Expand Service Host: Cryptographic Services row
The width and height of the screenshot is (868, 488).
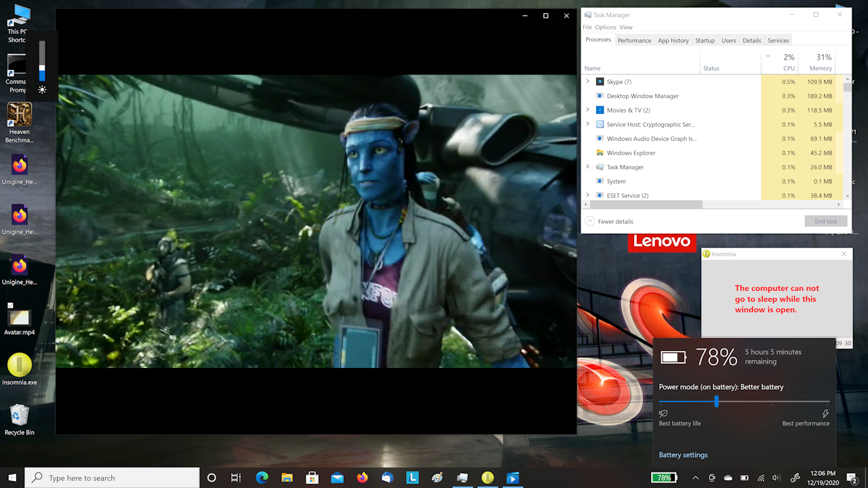(x=588, y=124)
